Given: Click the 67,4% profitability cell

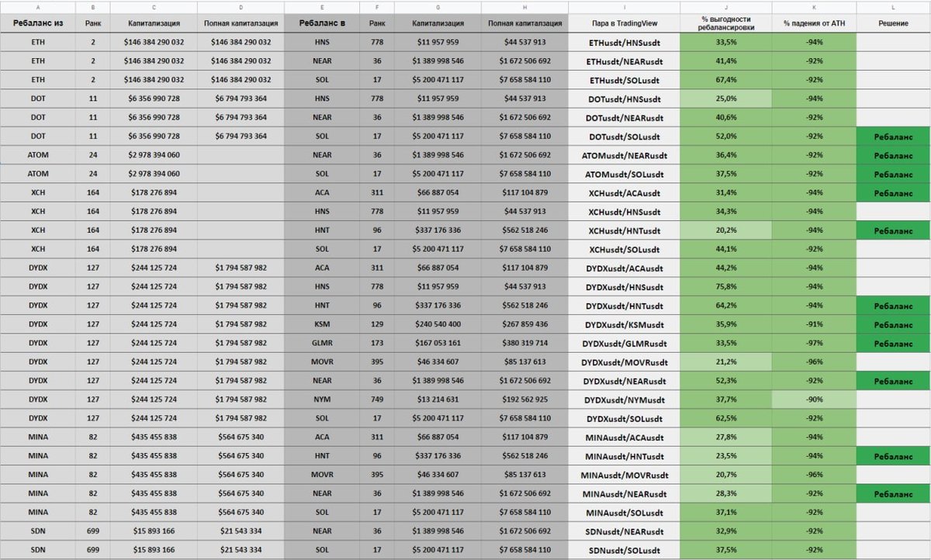Looking at the screenshot, I should [725, 80].
